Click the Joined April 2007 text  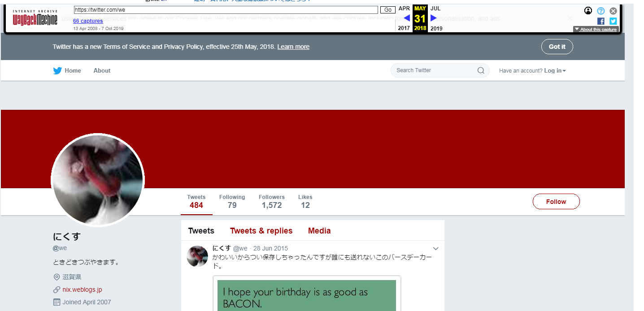pos(87,302)
